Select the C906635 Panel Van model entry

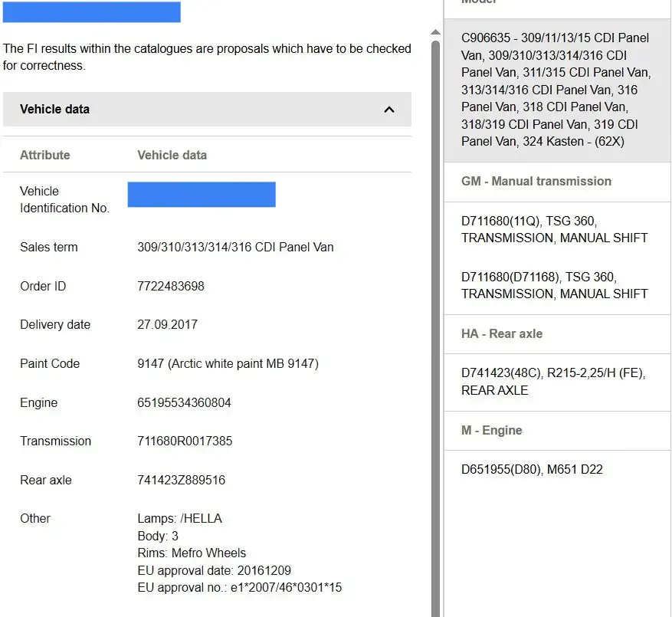click(557, 90)
